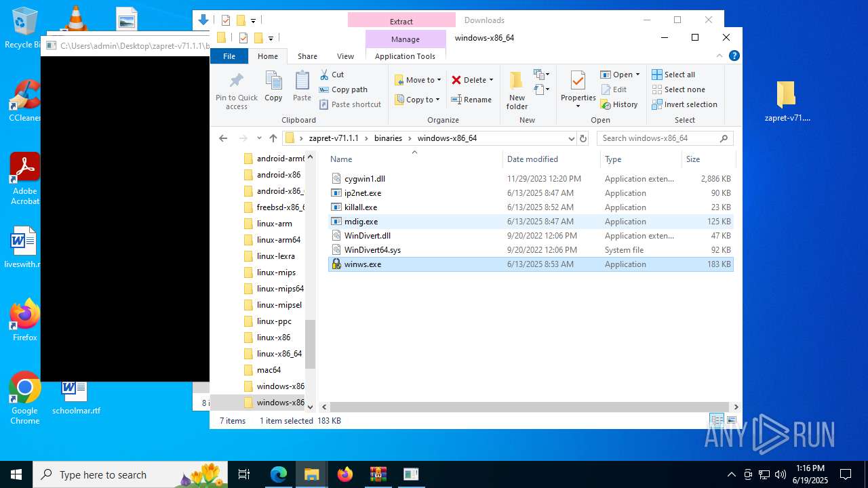Sort by the Size column header

coord(708,159)
